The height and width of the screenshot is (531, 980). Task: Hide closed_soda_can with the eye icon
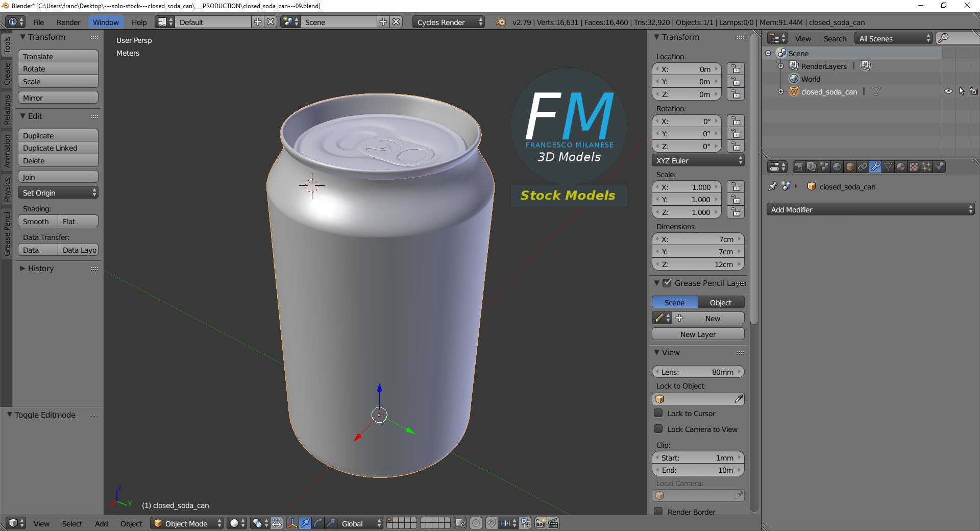click(948, 91)
